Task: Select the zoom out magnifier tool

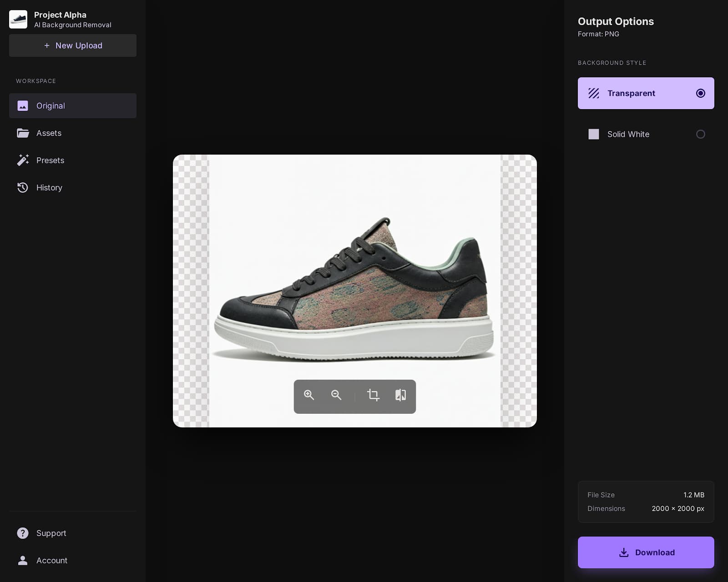Action: (x=336, y=396)
